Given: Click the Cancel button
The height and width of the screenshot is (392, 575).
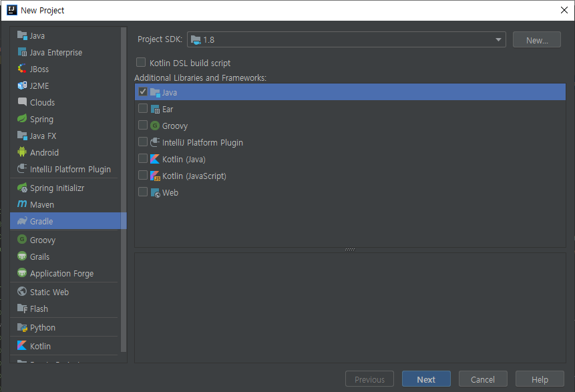Looking at the screenshot, I should (483, 379).
